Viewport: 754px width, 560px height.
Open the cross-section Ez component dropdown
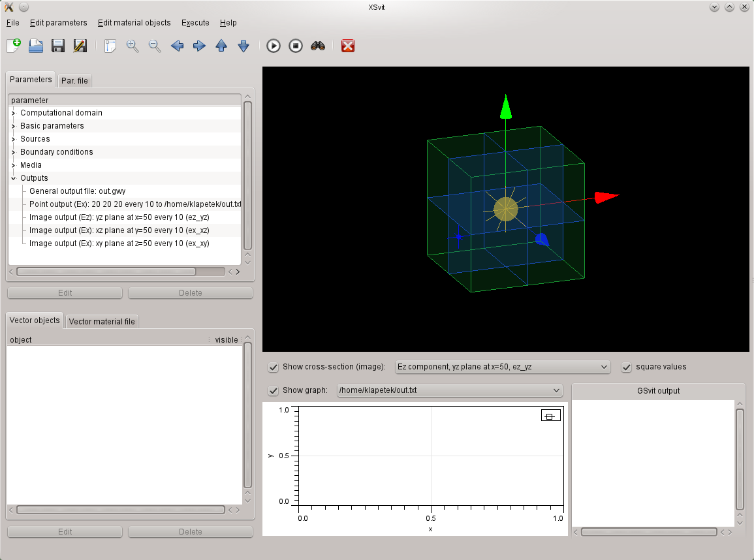[x=503, y=367]
